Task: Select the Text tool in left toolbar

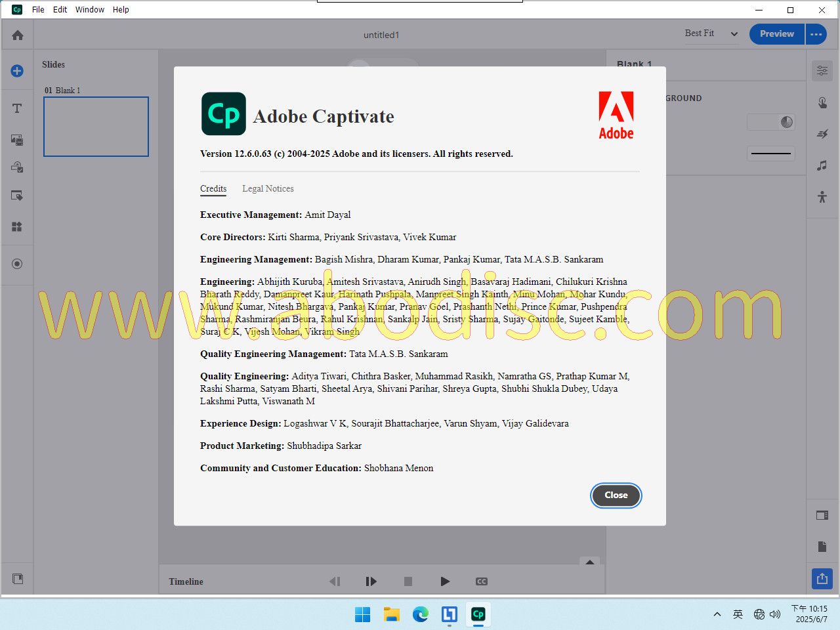Action: [17, 108]
